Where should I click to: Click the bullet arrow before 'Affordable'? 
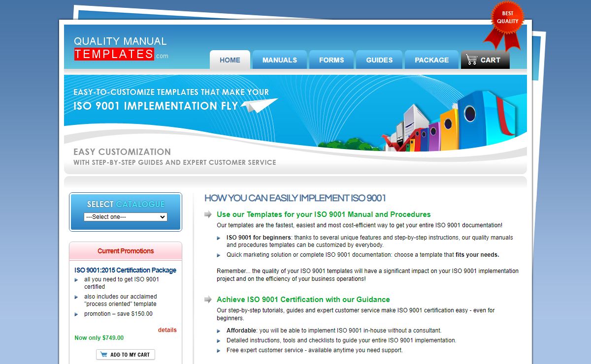click(219, 331)
